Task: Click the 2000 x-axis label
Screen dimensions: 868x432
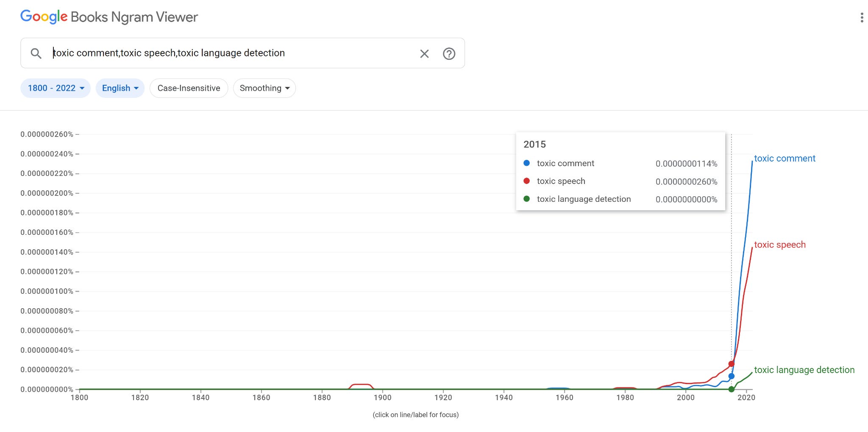Action: click(x=686, y=398)
